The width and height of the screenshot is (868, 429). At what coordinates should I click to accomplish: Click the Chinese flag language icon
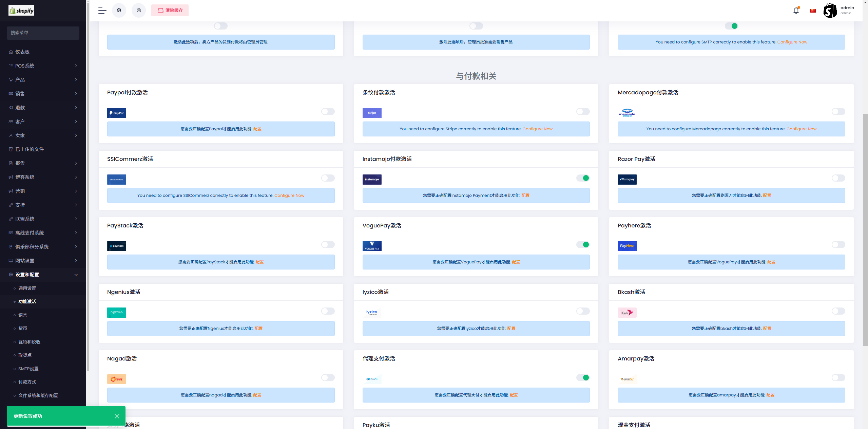tap(813, 11)
